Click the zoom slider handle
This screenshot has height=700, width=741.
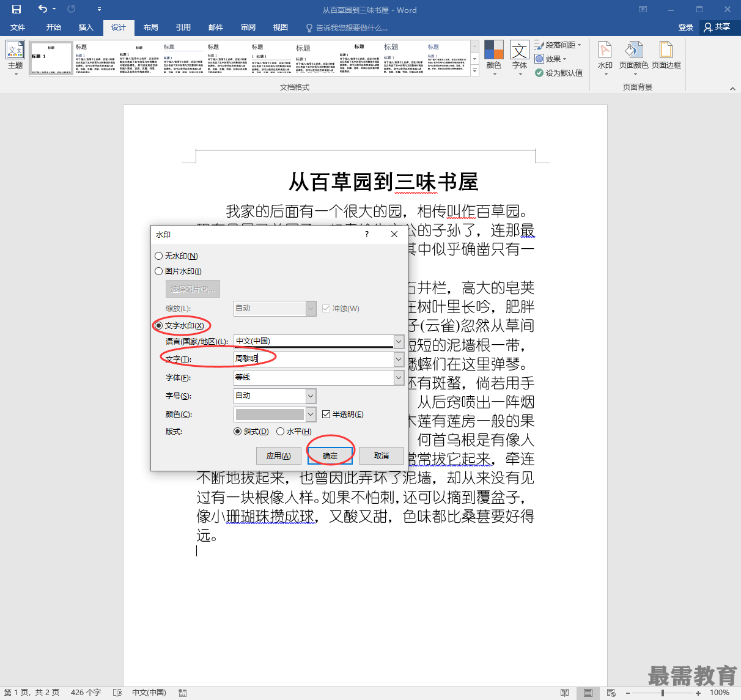[663, 693]
